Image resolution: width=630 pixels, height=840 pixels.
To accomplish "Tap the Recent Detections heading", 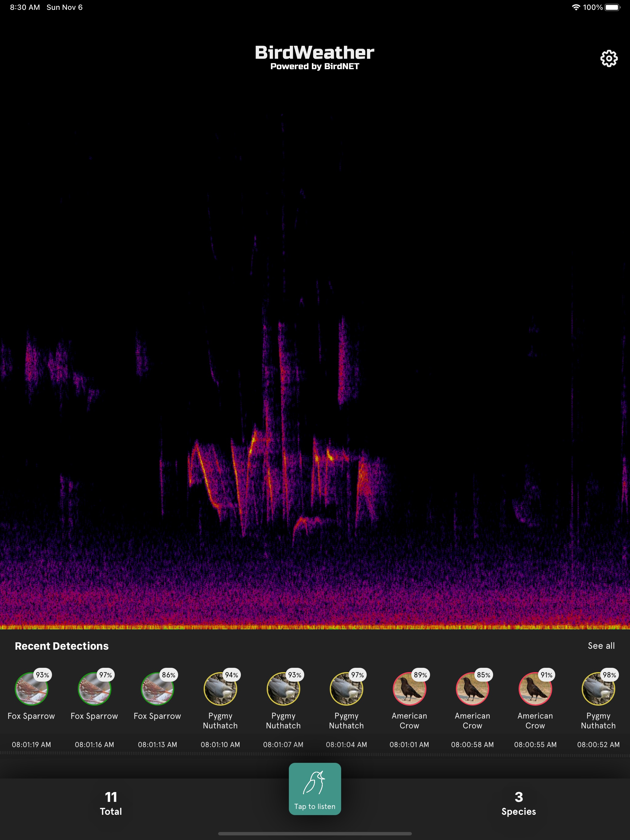I will (62, 646).
